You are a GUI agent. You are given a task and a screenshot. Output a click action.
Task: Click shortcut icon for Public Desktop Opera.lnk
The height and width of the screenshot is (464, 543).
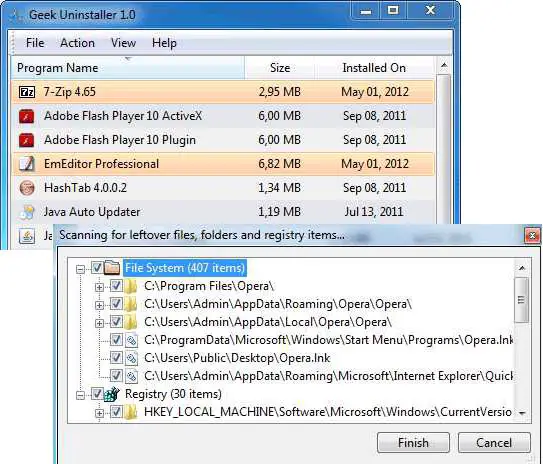132,358
